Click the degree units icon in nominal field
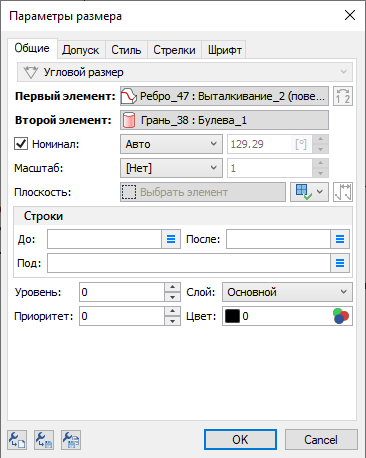 point(301,144)
